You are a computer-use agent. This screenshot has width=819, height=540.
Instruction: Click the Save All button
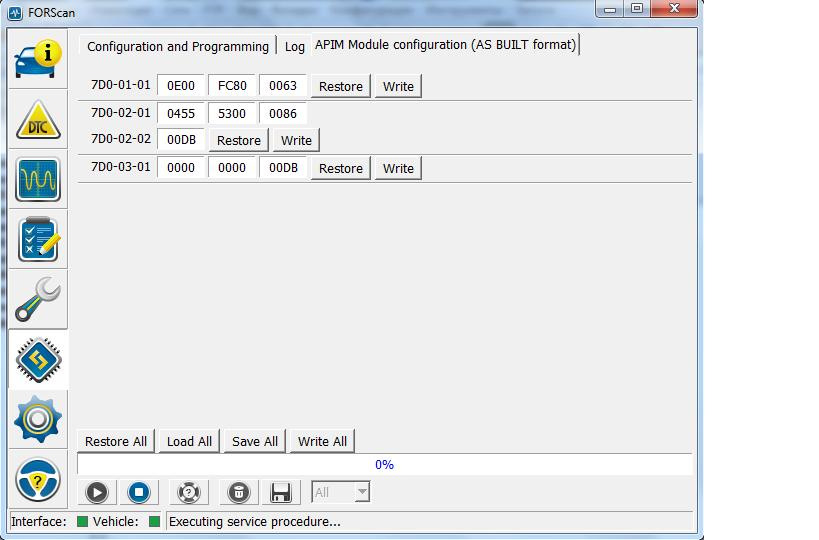tap(255, 441)
